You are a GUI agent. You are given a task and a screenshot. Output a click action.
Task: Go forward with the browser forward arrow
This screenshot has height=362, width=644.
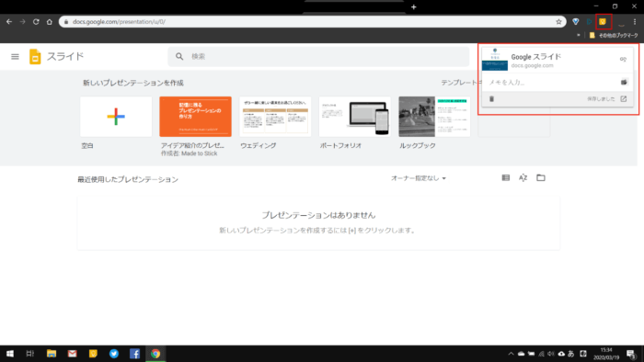point(23,22)
